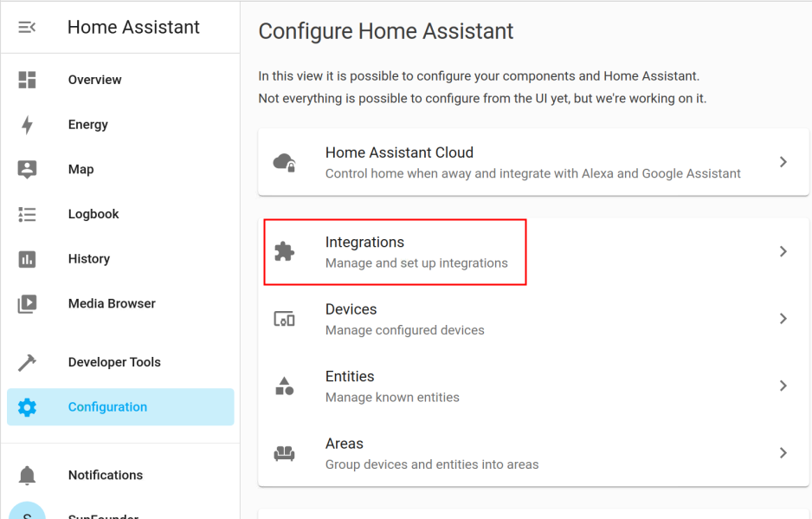
Task: Click the Integrations puzzle piece icon
Action: pyautogui.click(x=284, y=251)
